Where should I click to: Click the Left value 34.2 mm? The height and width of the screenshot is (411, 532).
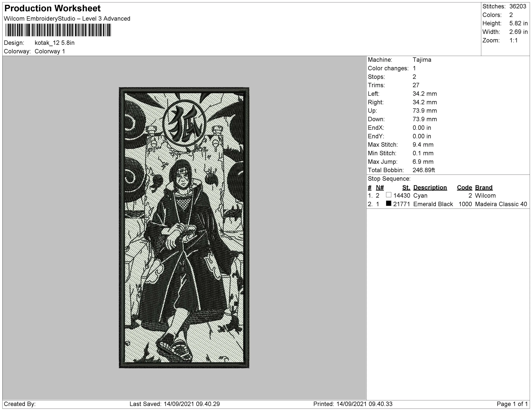point(425,94)
